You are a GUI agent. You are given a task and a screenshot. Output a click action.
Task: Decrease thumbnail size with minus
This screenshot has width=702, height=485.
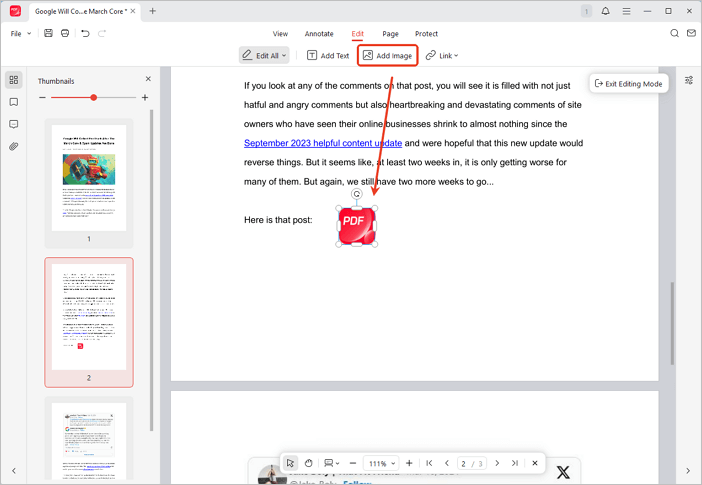[x=42, y=97]
